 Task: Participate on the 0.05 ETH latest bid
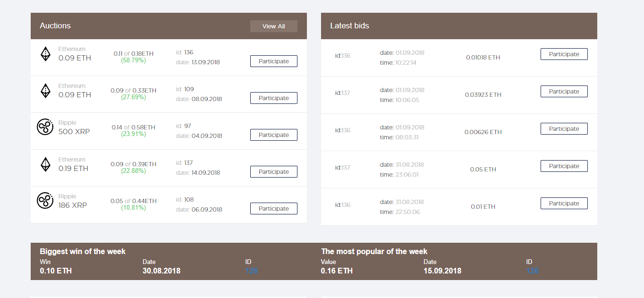tap(564, 166)
